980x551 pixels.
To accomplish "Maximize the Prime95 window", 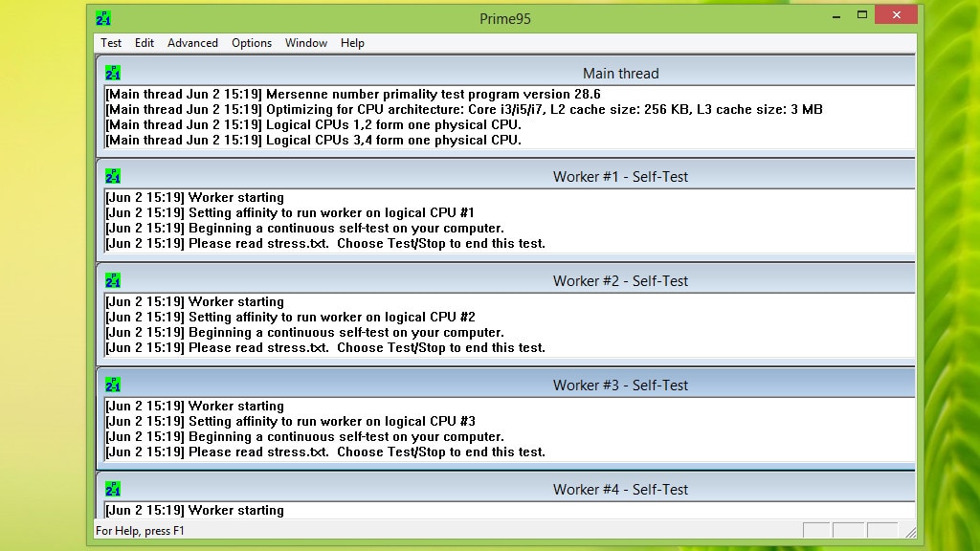I will coord(862,15).
